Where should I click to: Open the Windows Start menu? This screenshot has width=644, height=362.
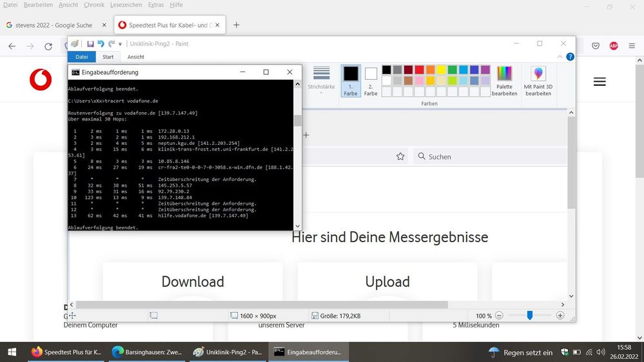(x=12, y=352)
